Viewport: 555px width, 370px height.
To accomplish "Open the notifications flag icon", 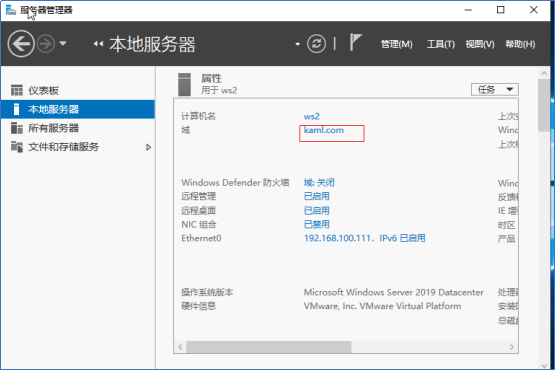I will (355, 42).
